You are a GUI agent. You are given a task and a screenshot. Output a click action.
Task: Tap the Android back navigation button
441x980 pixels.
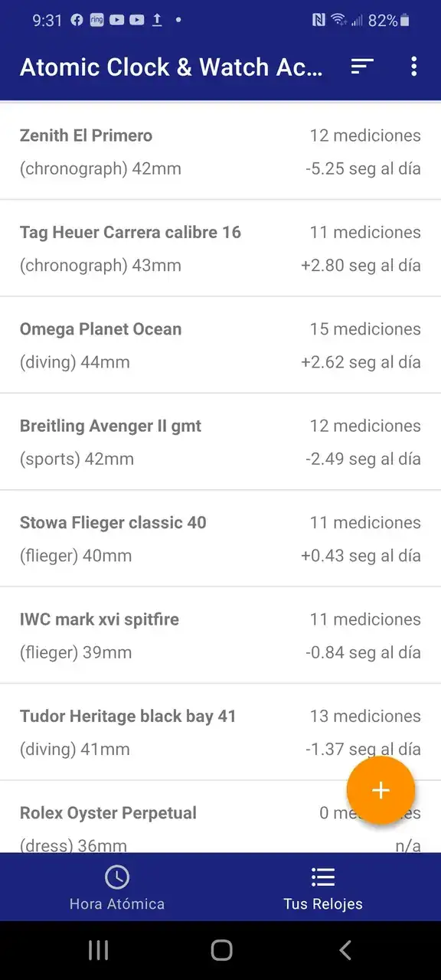(x=345, y=950)
